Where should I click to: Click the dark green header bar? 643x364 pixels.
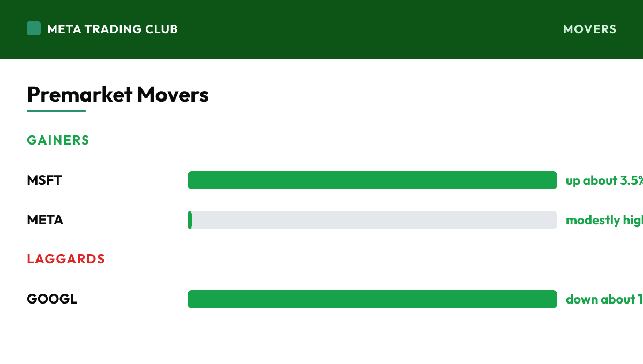pyautogui.click(x=322, y=29)
